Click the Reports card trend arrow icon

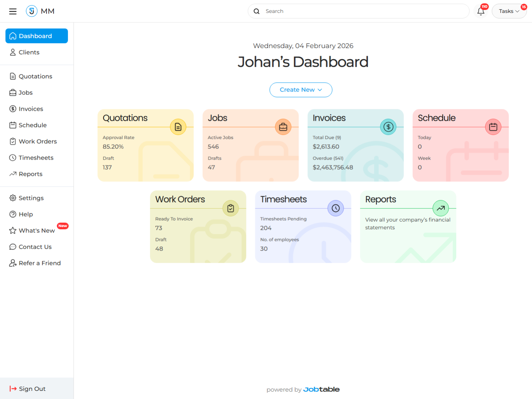(x=440, y=208)
